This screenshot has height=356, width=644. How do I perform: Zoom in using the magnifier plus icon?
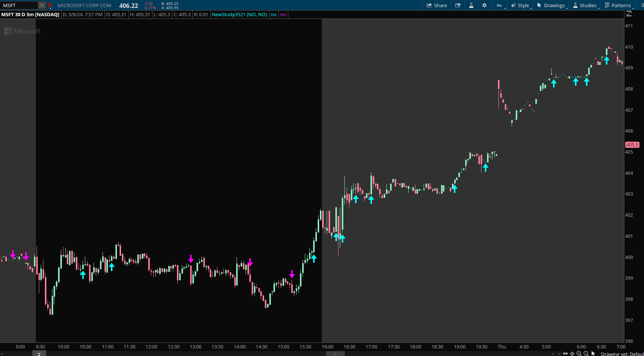tap(579, 353)
